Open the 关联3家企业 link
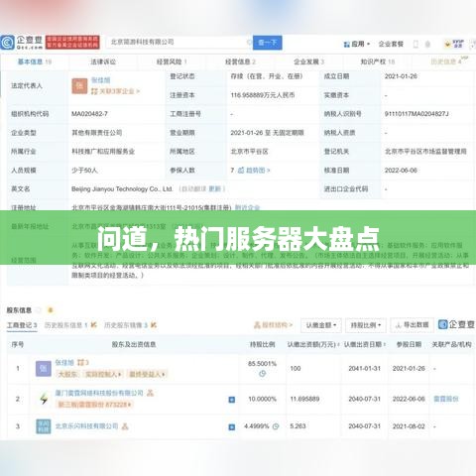The image size is (476, 476). [116, 91]
